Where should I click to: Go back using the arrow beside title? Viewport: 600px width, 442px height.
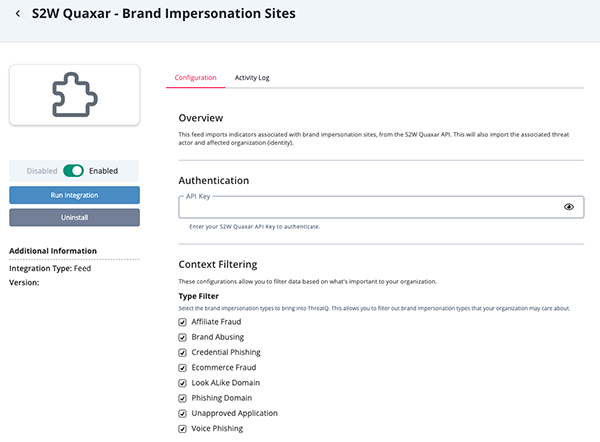(18, 13)
